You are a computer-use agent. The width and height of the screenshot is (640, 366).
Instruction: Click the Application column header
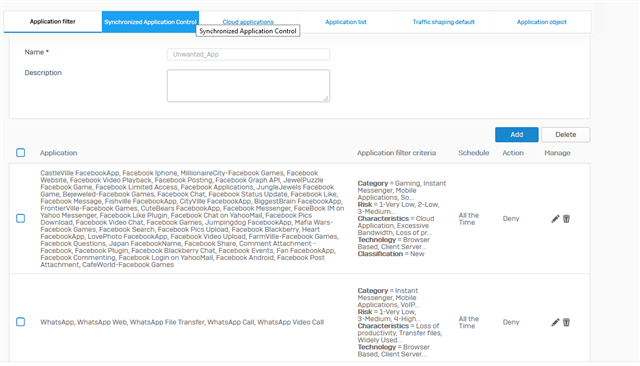click(x=58, y=153)
